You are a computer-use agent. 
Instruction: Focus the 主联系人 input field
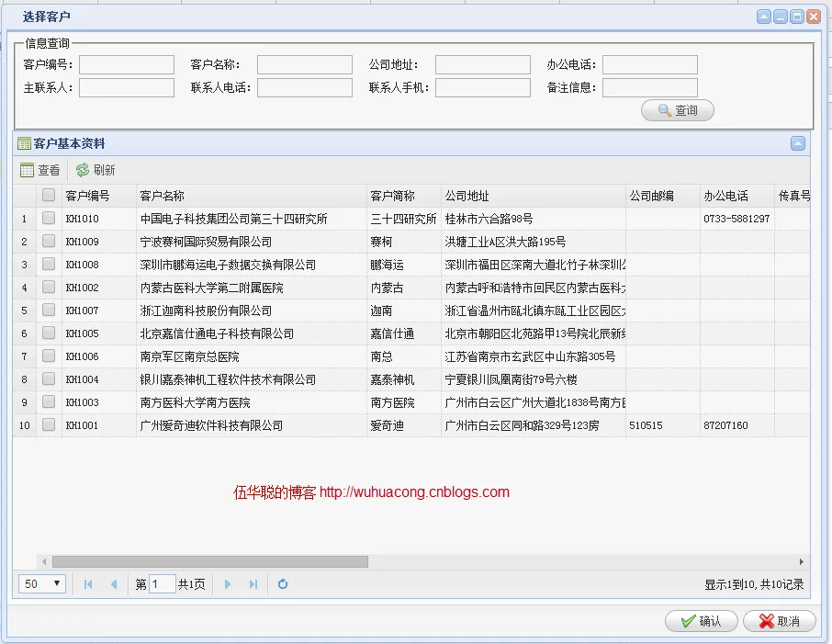coord(127,87)
